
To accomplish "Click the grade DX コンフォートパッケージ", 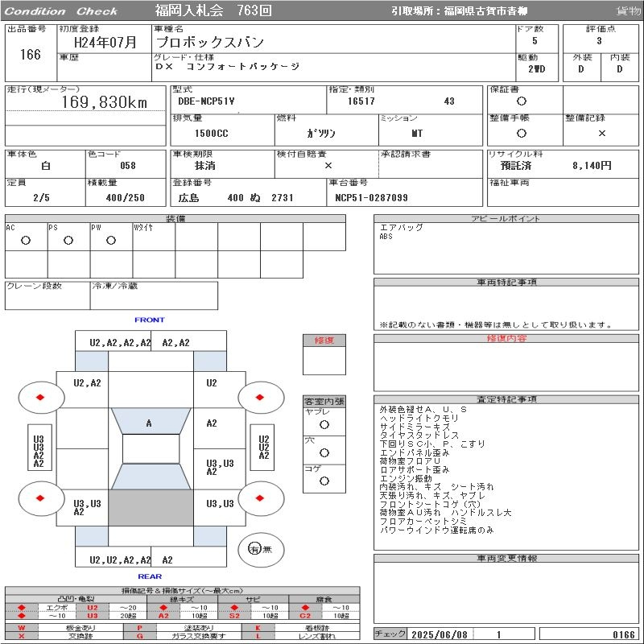I will 228,66.
